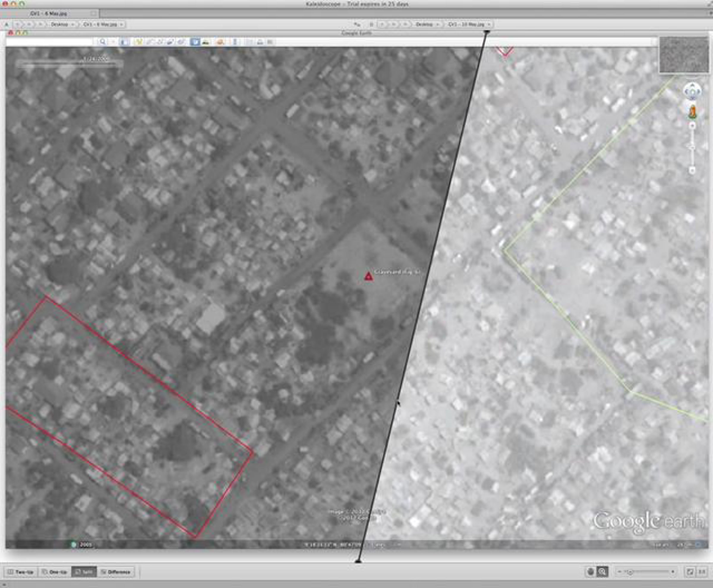
Task: Open the left Desktop folder path dropdown
Action: [62, 24]
